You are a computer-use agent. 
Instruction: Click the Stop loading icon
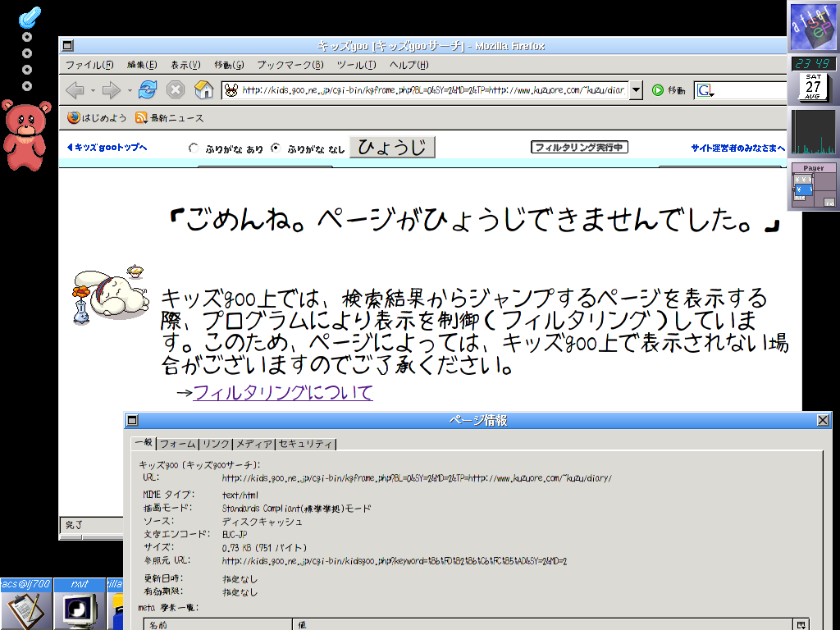176,89
